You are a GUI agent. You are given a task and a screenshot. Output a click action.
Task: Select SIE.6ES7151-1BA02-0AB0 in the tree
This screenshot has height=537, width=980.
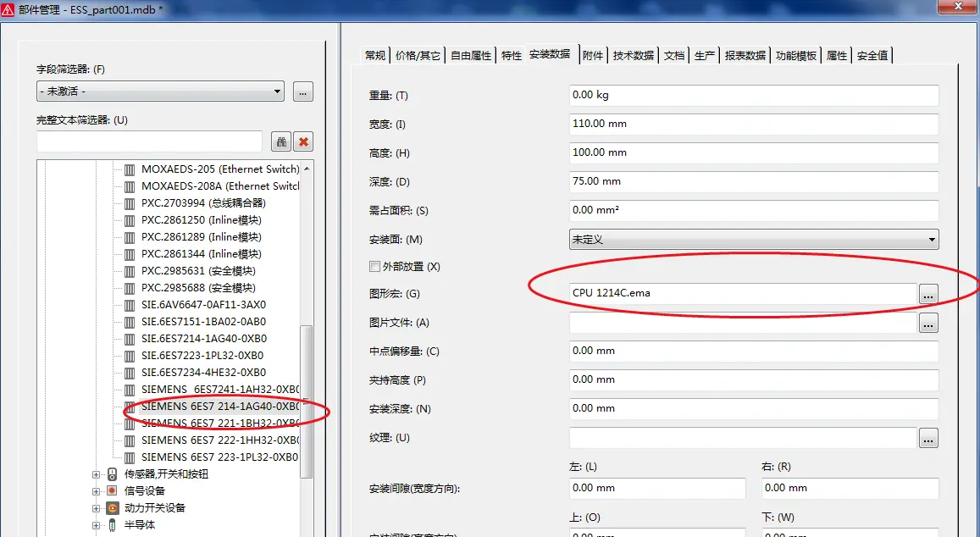pos(204,322)
